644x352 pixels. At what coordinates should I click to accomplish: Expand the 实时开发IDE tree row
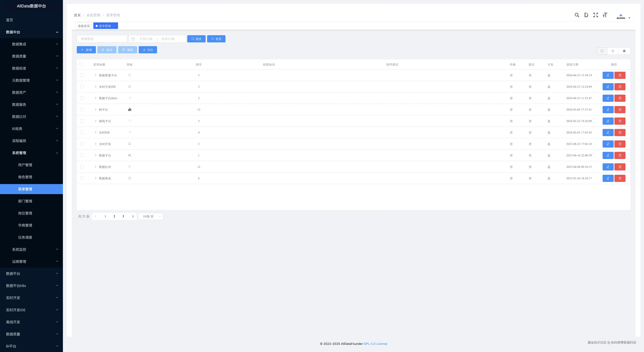(x=96, y=87)
